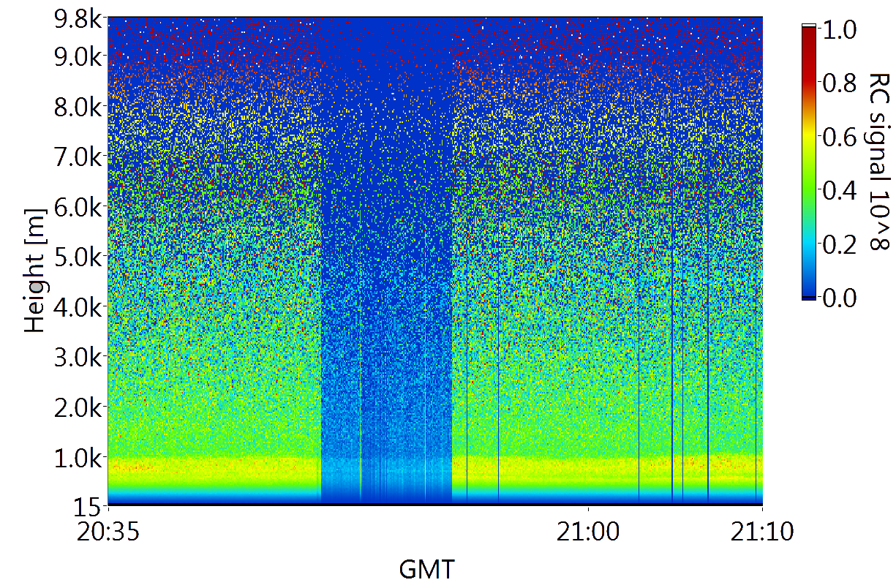Select the 0.2 colorbar tick label

[x=840, y=244]
